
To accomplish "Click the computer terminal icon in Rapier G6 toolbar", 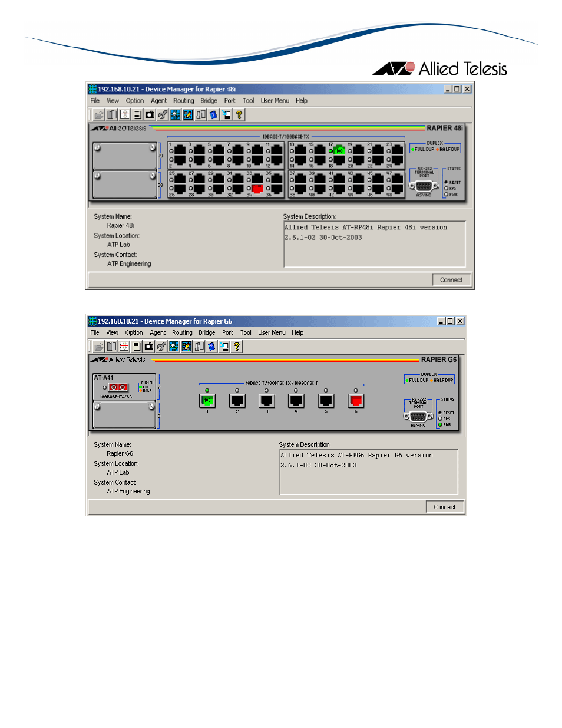I will tap(224, 347).
